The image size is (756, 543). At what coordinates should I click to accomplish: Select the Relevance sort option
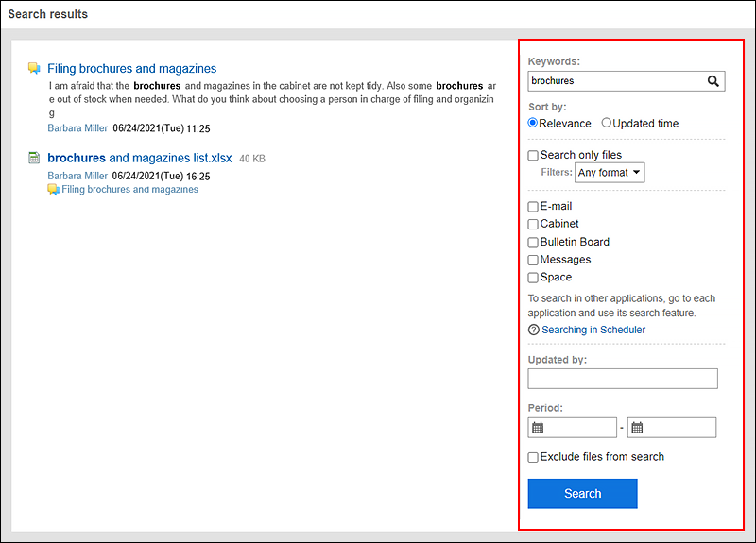tap(533, 123)
